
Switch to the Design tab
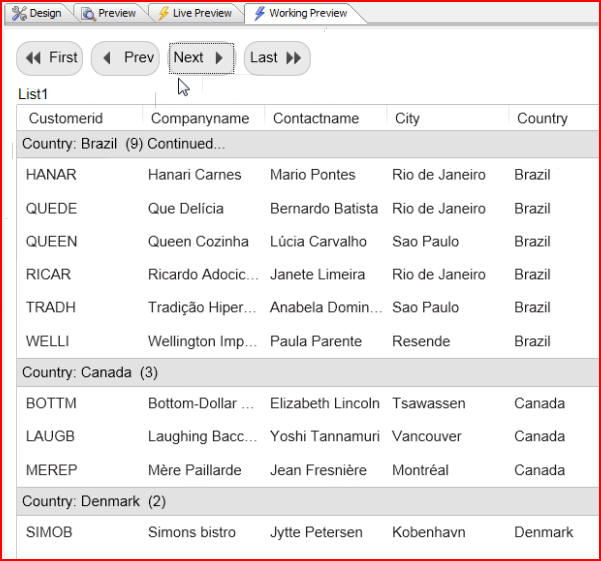point(38,14)
